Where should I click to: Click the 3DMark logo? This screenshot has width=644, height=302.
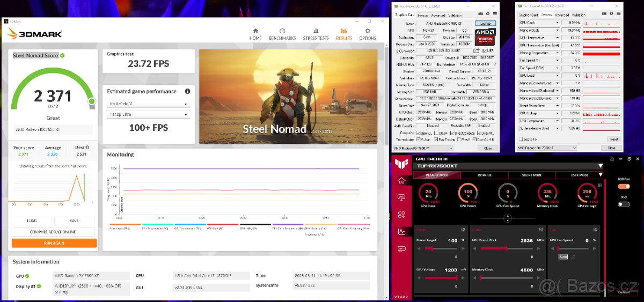[35, 34]
